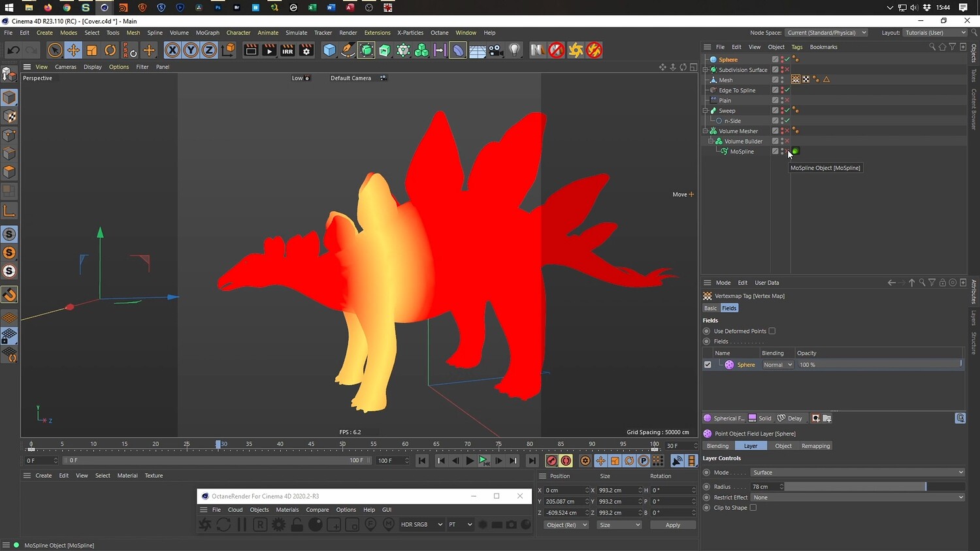
Task: Click the Spherical Field button
Action: 724,418
